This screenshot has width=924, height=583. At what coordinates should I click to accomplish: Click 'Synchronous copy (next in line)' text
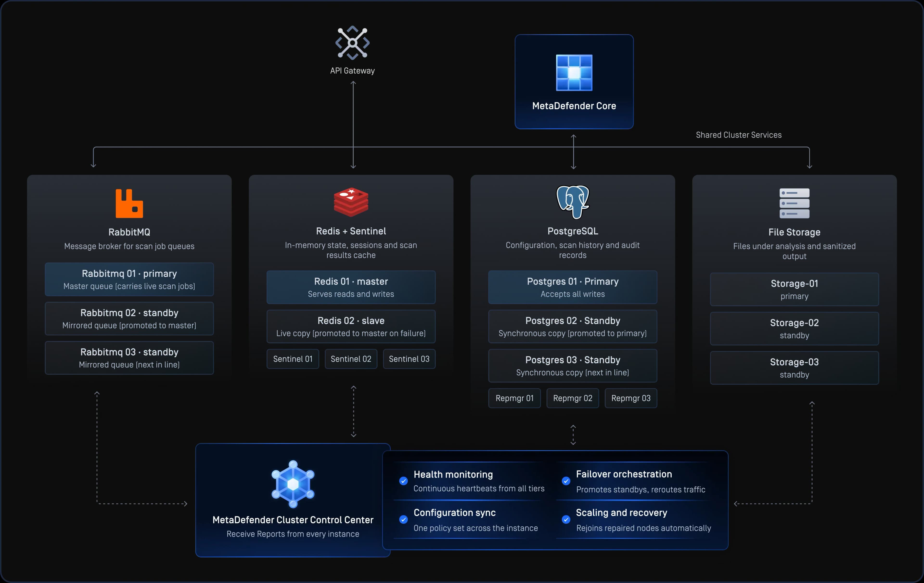(x=572, y=373)
